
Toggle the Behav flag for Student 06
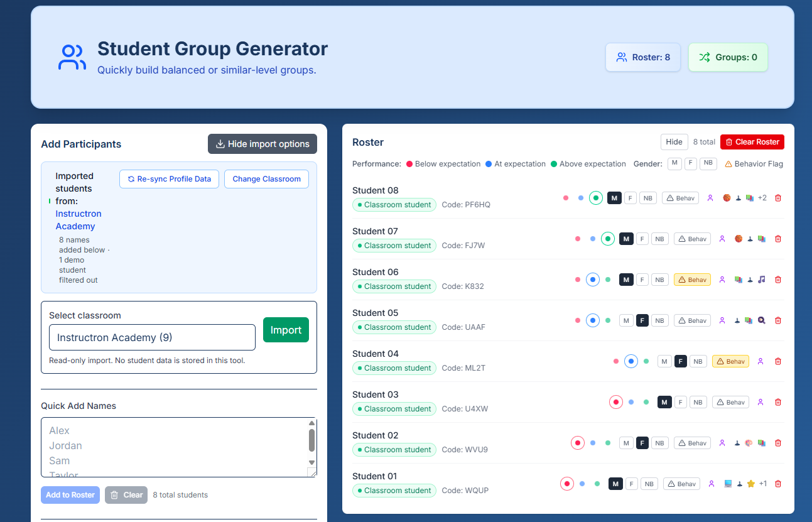[692, 280]
